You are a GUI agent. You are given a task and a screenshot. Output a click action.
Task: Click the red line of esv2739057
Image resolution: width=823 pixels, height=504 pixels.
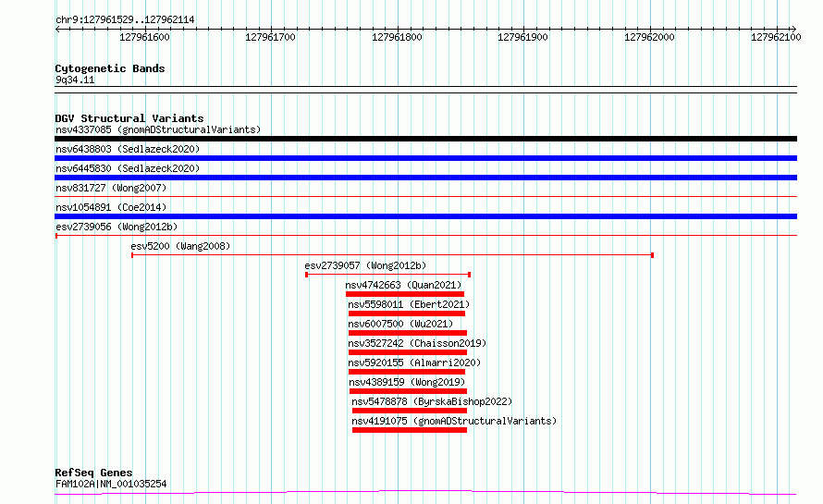(387, 275)
